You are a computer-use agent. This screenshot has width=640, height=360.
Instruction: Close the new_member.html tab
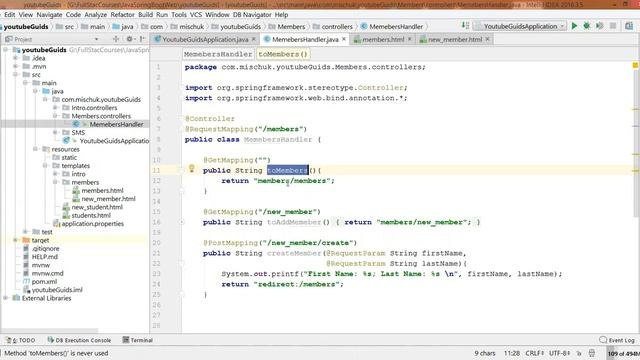pos(487,39)
